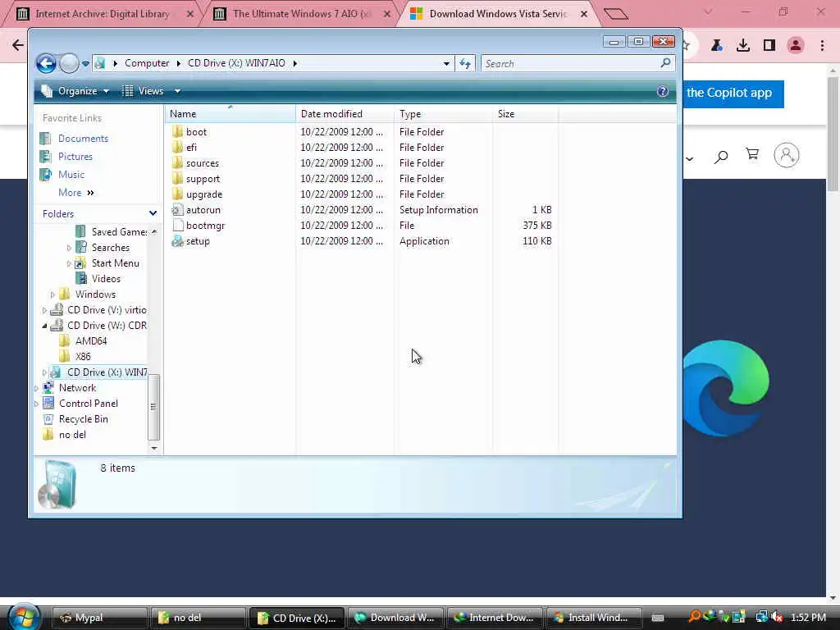Image resolution: width=840 pixels, height=630 pixels.
Task: Click webpage search magnifier icon
Action: pyautogui.click(x=721, y=157)
